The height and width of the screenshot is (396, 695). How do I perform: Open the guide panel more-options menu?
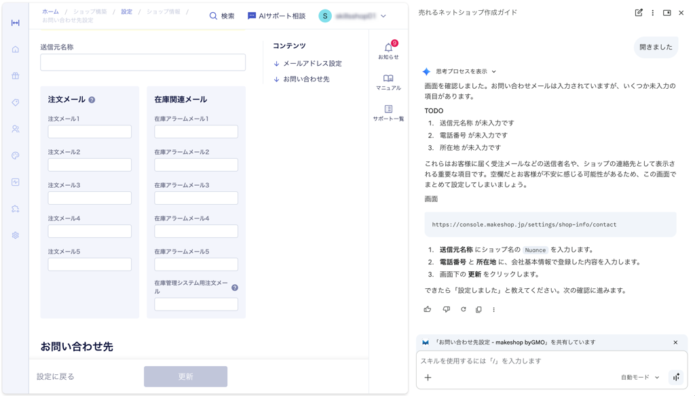click(x=652, y=13)
